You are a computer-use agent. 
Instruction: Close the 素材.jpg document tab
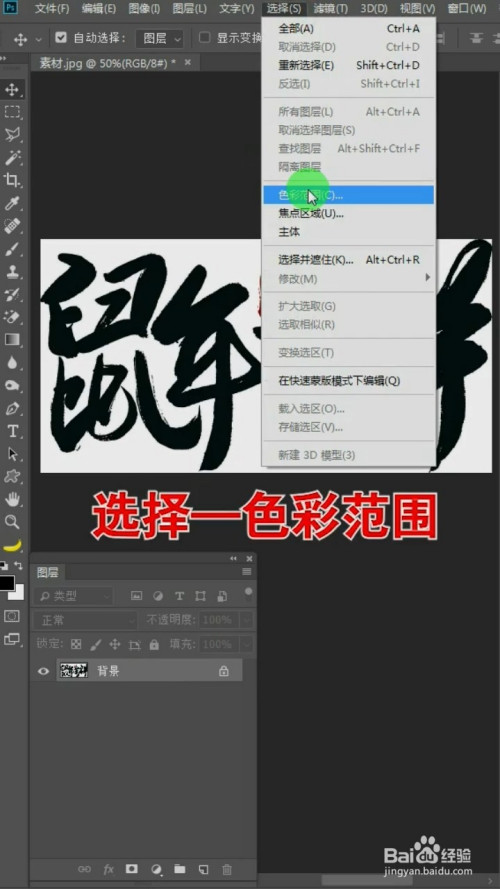click(x=188, y=62)
